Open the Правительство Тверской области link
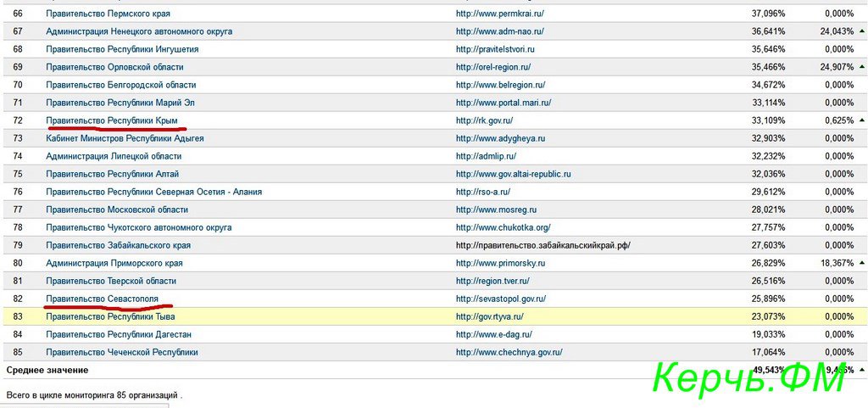This screenshot has height=408, width=868. (111, 281)
